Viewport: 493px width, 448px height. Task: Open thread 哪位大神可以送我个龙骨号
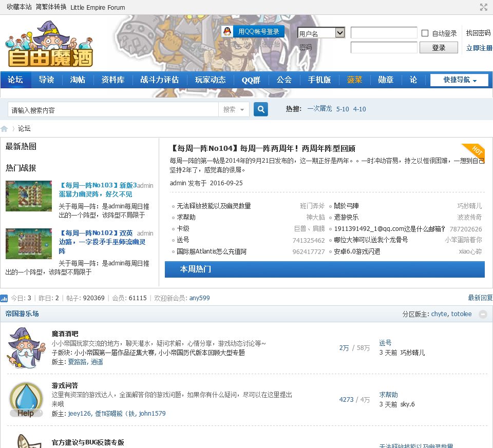pos(371,240)
